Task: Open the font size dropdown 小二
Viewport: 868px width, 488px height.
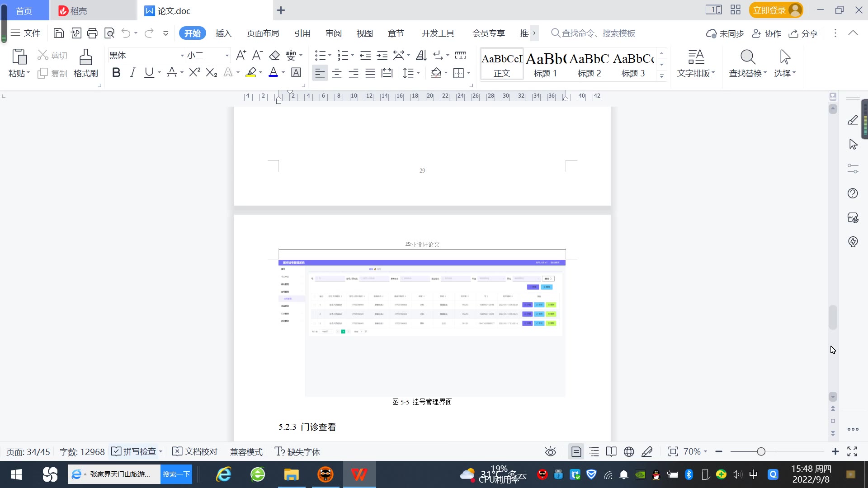Action: [227, 55]
